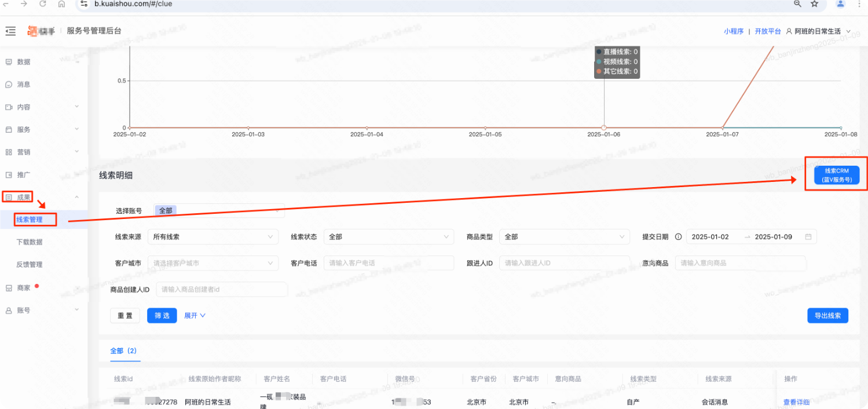This screenshot has height=409, width=868.
Task: Reload the page with refresh icon
Action: [43, 4]
